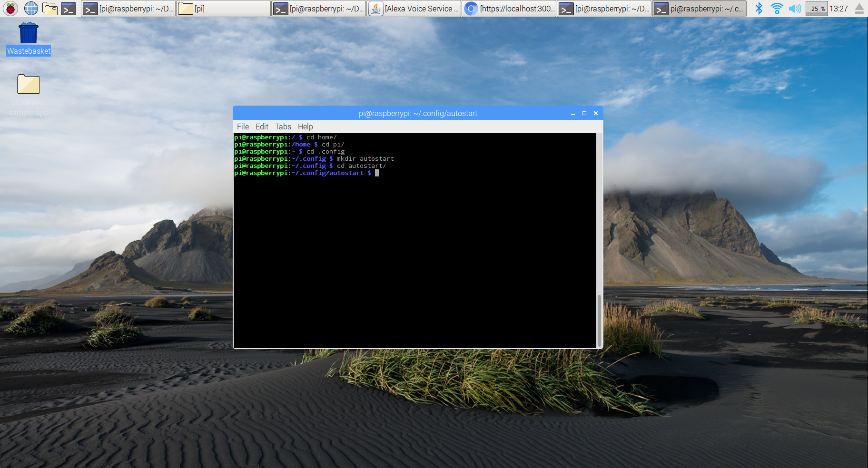The height and width of the screenshot is (468, 868).
Task: Switch to the pi@raspberrypi ~/.c terminal window
Action: point(699,8)
